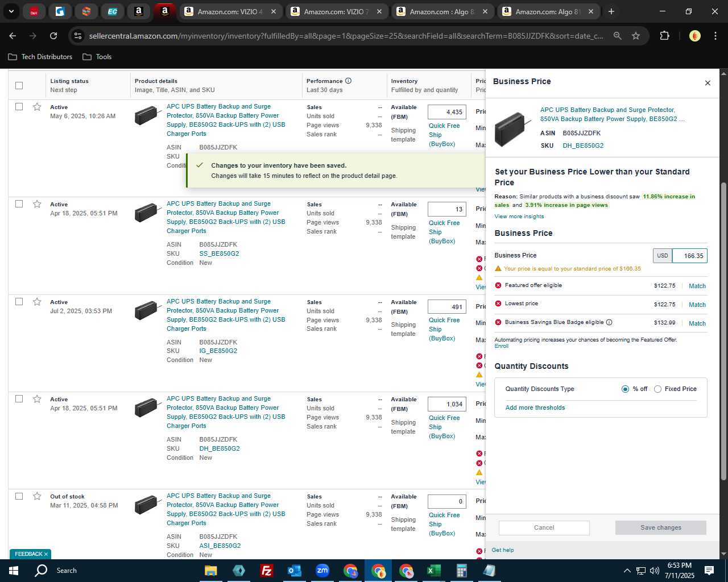Edit the Business Price 166.35 field
Image resolution: width=728 pixels, height=582 pixels.
point(689,256)
